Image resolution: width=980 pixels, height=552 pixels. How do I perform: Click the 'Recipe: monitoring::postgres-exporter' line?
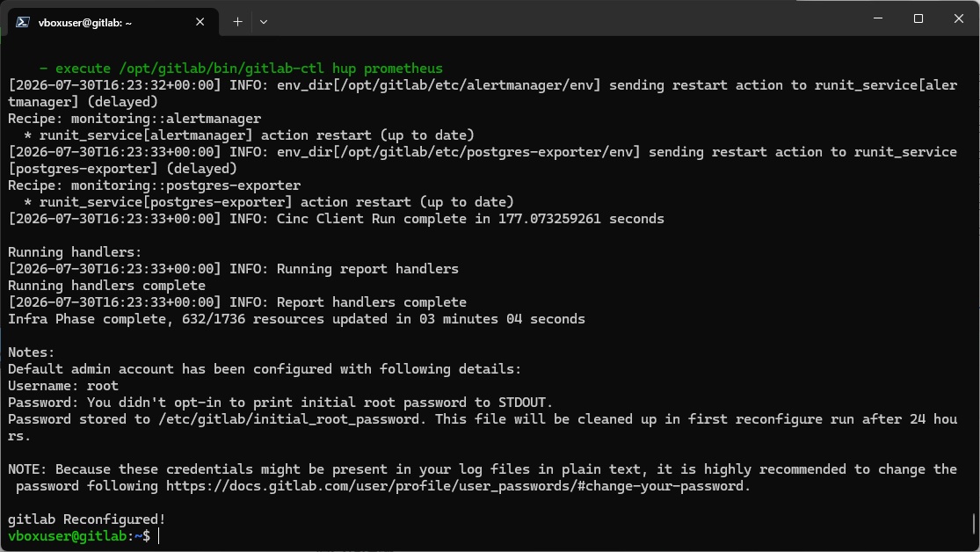[x=155, y=185]
